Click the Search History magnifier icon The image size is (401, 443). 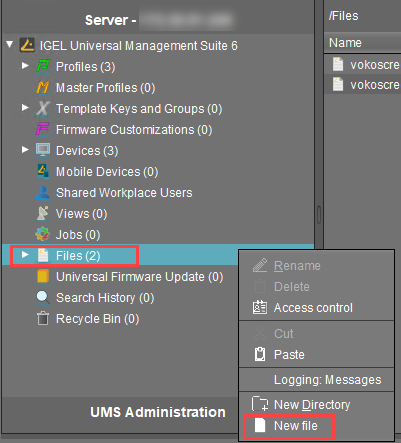(43, 297)
